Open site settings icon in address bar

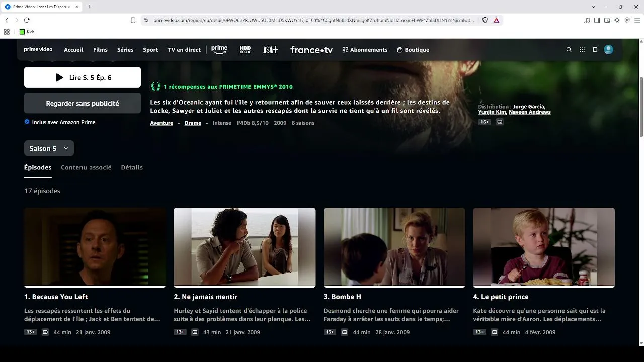tap(146, 20)
